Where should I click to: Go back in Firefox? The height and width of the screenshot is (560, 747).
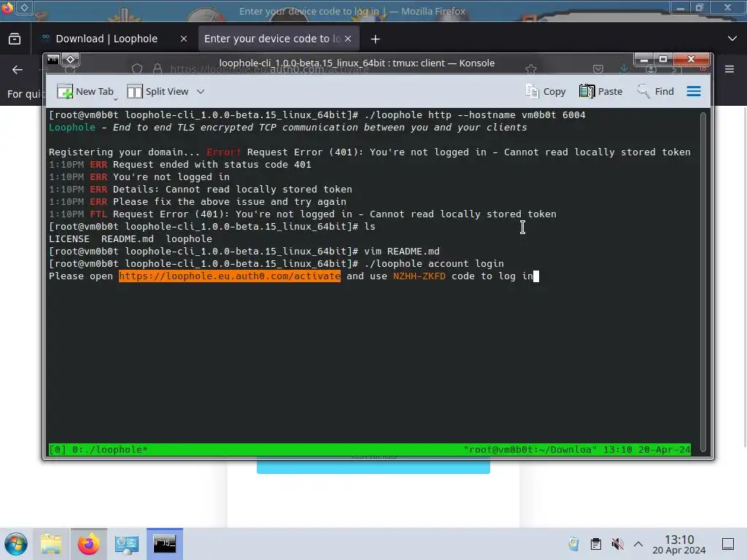click(18, 70)
